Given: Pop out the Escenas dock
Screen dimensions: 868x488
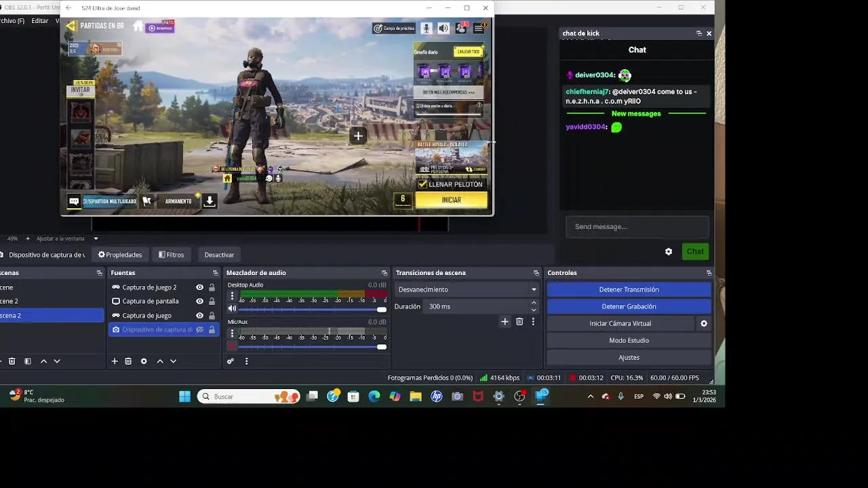Looking at the screenshot, I should [x=100, y=273].
